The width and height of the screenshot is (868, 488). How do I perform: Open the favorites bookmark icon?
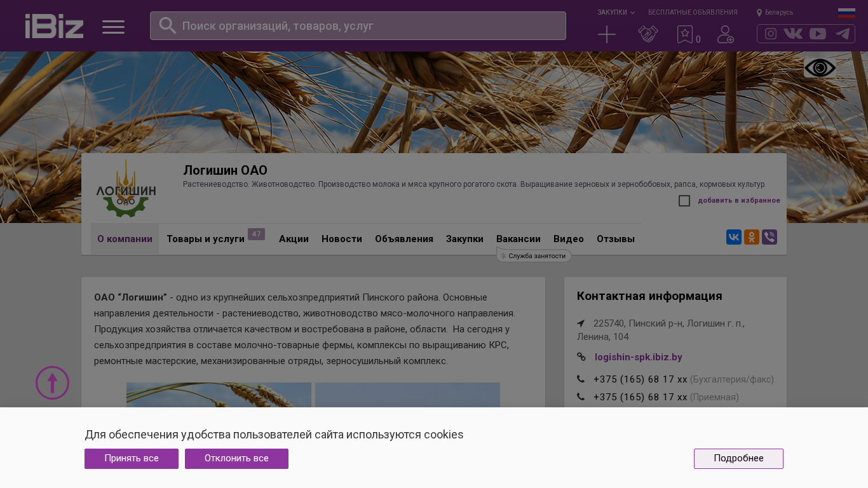click(x=685, y=34)
